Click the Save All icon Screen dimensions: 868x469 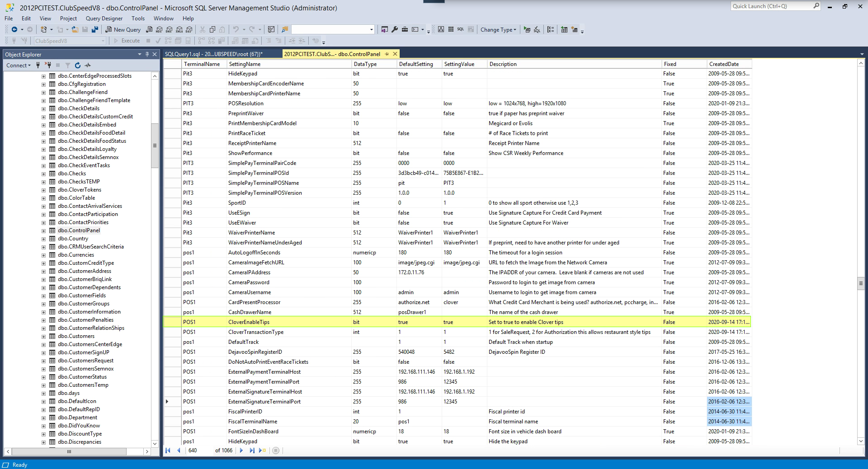pos(95,29)
